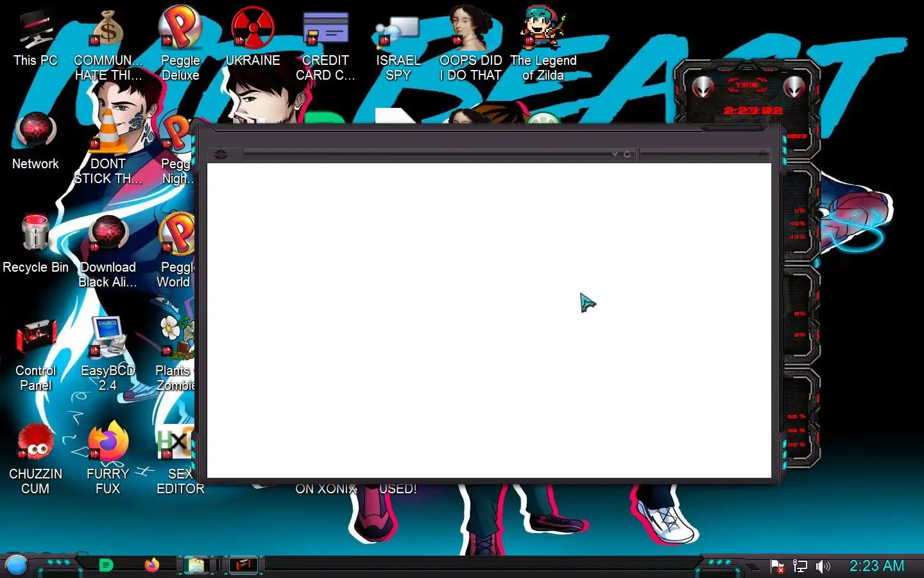Refresh the explorer window
924x578 pixels.
pyautogui.click(x=628, y=154)
